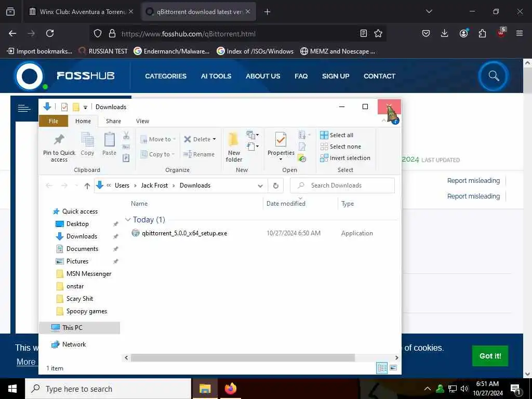
Task: Open Firefox application hamburger menu
Action: point(520,33)
